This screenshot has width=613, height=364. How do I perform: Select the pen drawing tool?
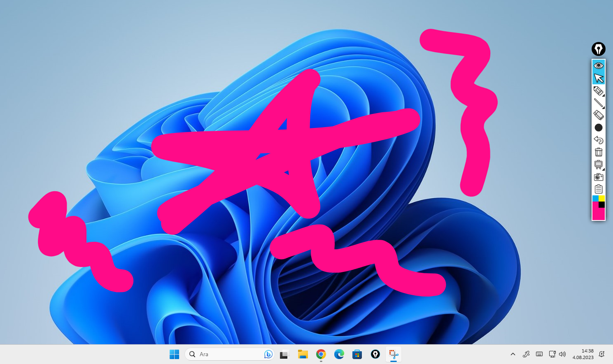pyautogui.click(x=599, y=90)
